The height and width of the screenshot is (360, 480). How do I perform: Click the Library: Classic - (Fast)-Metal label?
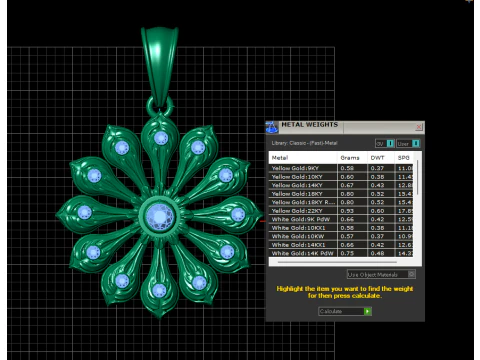304,143
